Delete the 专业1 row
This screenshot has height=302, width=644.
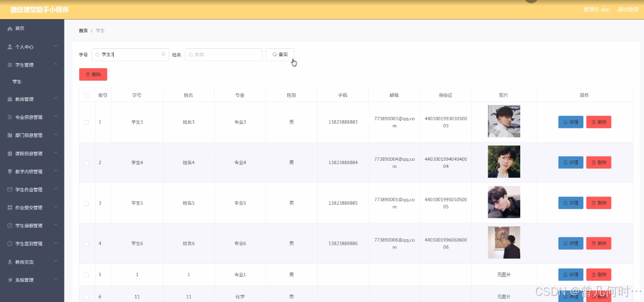pyautogui.click(x=599, y=275)
